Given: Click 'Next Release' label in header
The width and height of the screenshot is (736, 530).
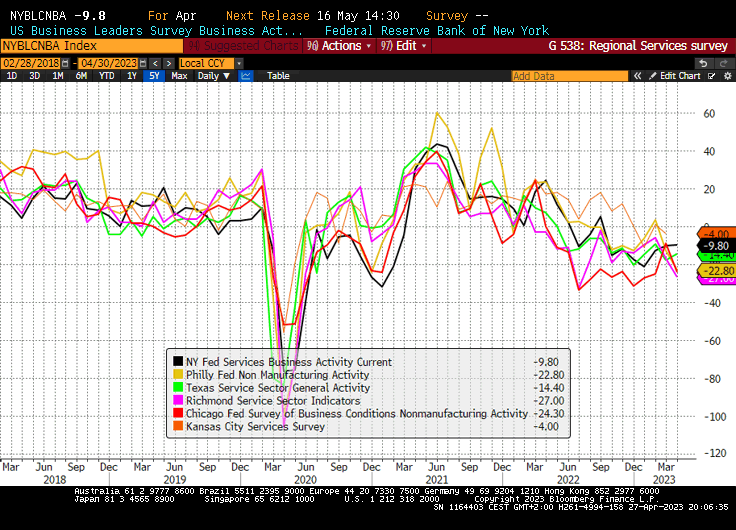Looking at the screenshot, I should pos(268,16).
